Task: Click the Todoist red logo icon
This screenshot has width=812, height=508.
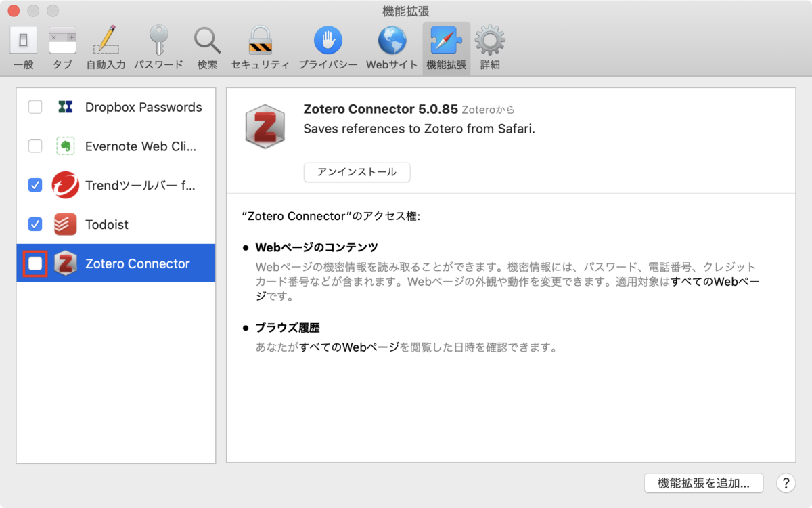Action: click(66, 224)
